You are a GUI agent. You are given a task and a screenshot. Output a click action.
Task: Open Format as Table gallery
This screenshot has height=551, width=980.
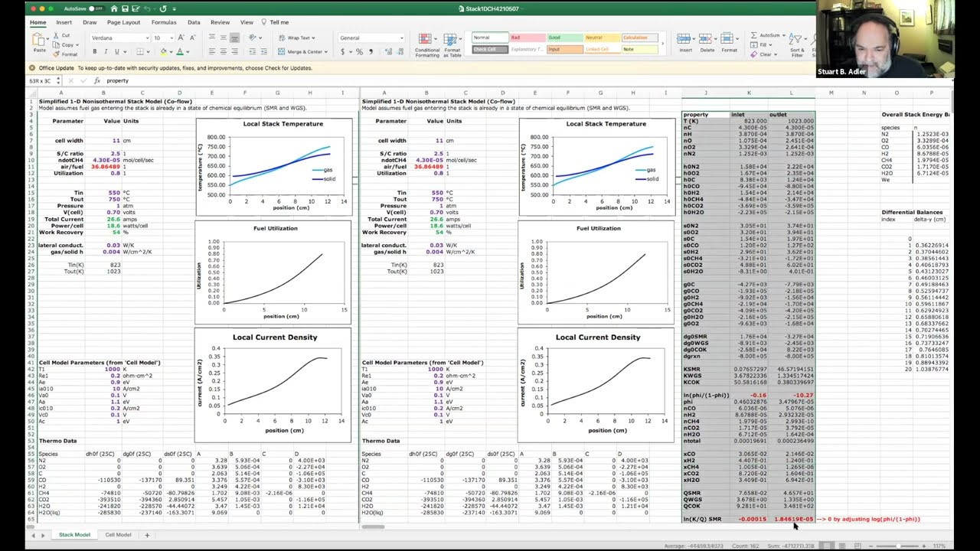pyautogui.click(x=452, y=44)
